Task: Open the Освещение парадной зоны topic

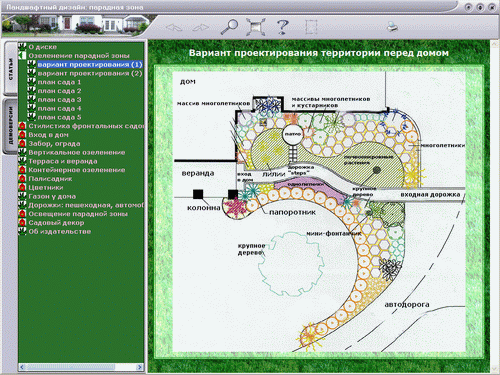Action: point(78,214)
